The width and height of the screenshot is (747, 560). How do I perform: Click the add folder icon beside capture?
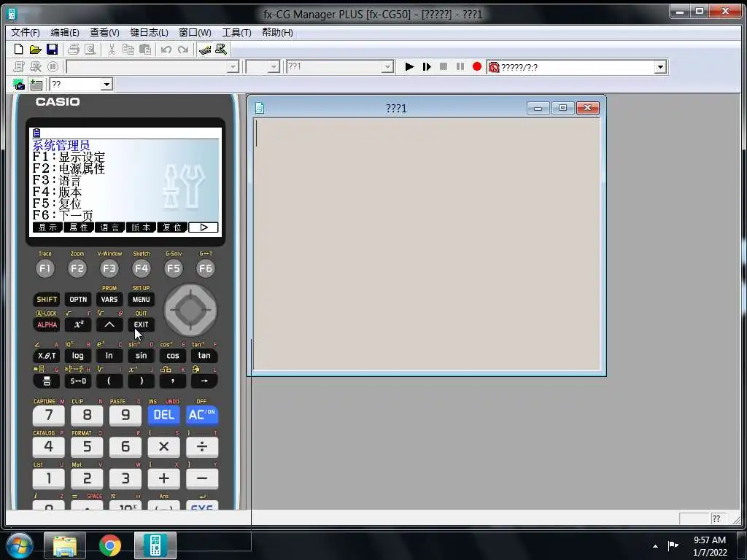pyautogui.click(x=36, y=85)
